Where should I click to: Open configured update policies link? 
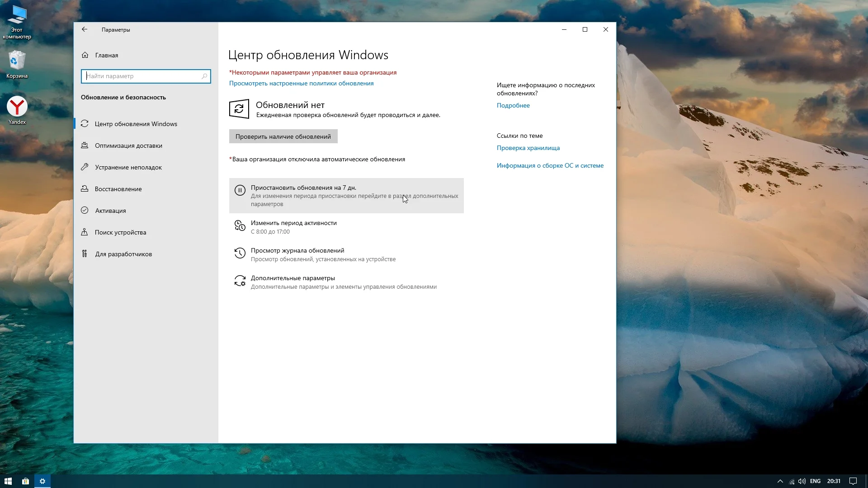[x=301, y=83]
